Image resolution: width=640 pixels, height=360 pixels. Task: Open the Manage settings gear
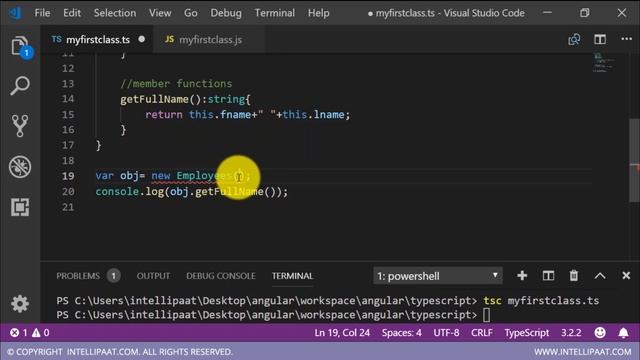tap(20, 304)
